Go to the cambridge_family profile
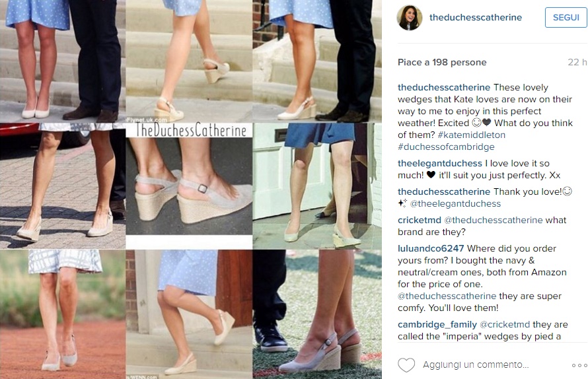The image size is (588, 379). (437, 325)
